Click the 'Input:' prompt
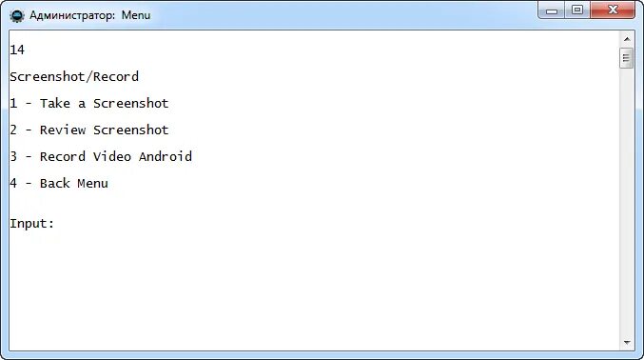 coord(32,224)
